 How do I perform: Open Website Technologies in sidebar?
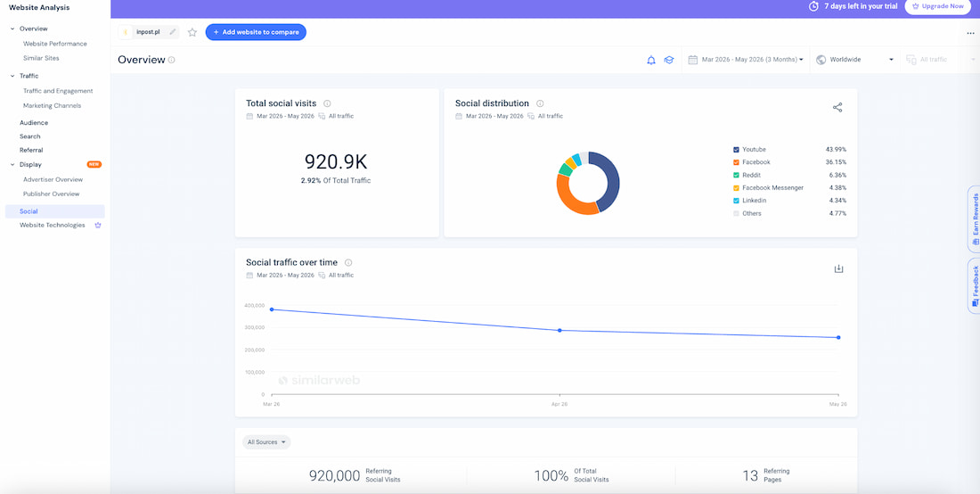click(53, 225)
